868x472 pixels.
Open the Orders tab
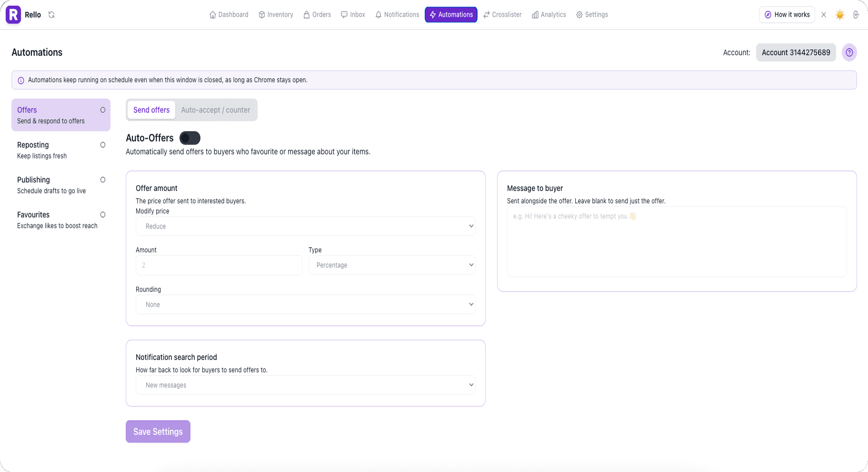point(317,15)
